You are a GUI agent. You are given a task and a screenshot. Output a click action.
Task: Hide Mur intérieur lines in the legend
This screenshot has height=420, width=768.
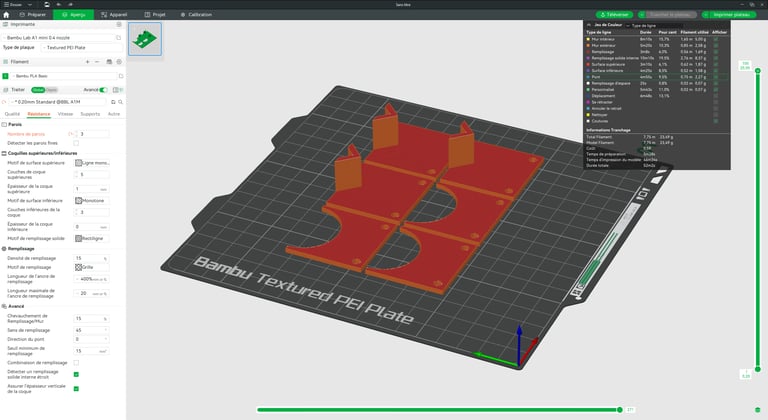point(716,39)
